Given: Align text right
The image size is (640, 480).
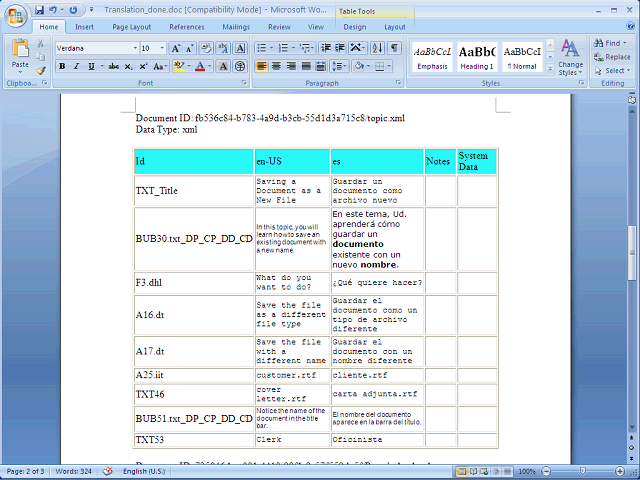Looking at the screenshot, I should coord(291,66).
